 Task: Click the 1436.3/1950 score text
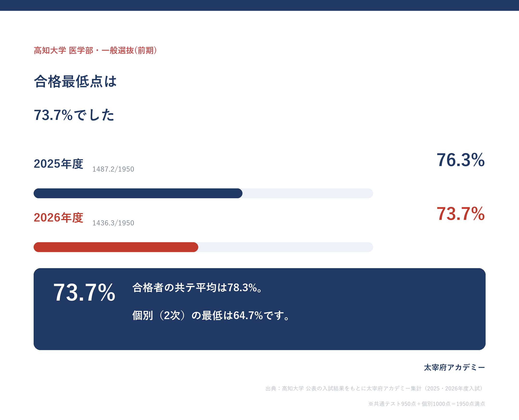click(113, 223)
